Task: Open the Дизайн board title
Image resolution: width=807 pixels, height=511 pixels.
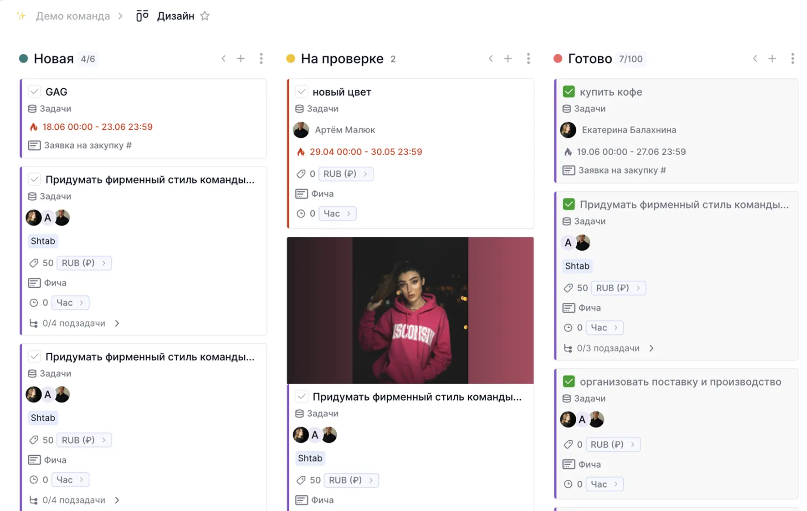Action: (175, 16)
